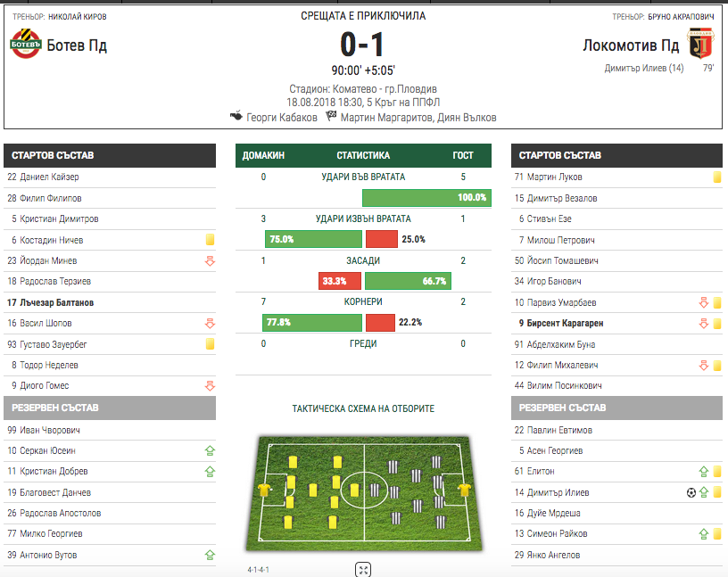Click substitution-out arrow for Йордан Минев
The width and height of the screenshot is (728, 577).
[x=210, y=261]
